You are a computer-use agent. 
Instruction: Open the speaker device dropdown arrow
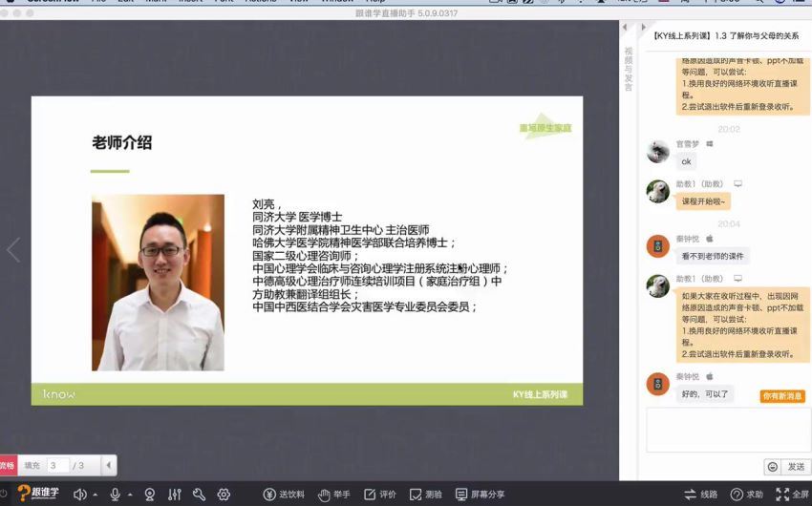(96, 495)
